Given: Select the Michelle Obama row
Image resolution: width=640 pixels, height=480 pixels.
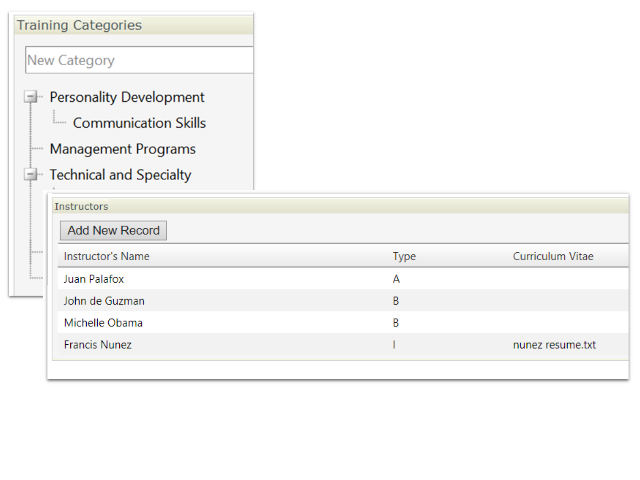Looking at the screenshot, I should [x=343, y=323].
